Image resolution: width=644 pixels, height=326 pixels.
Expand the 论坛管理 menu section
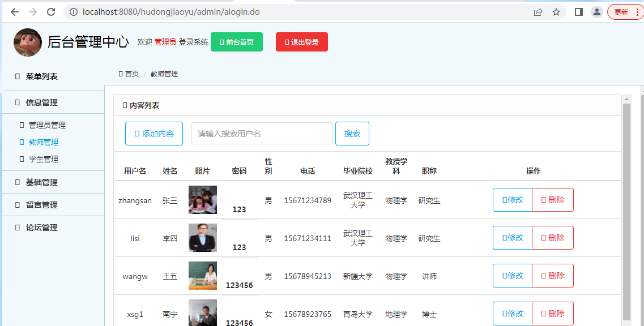click(x=42, y=228)
